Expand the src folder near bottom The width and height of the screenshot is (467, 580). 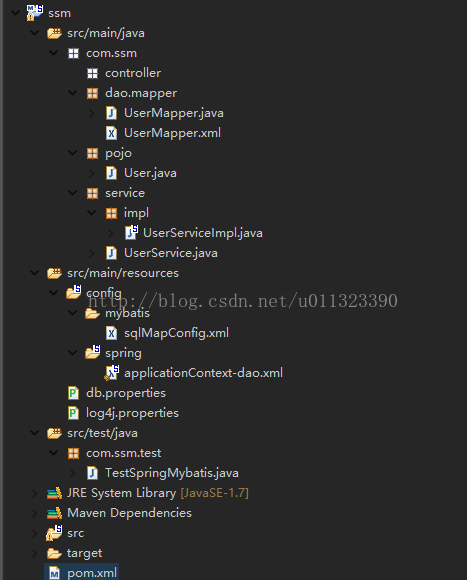35,533
